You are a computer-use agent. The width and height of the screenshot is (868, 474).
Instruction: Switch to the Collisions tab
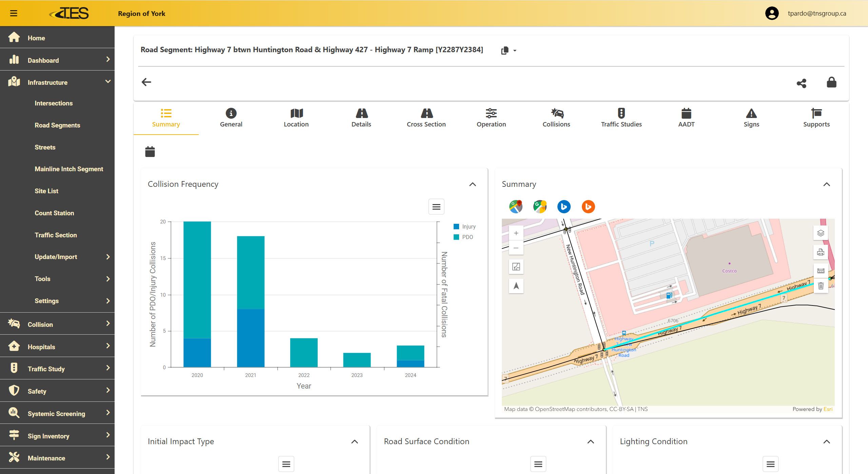coord(556,117)
